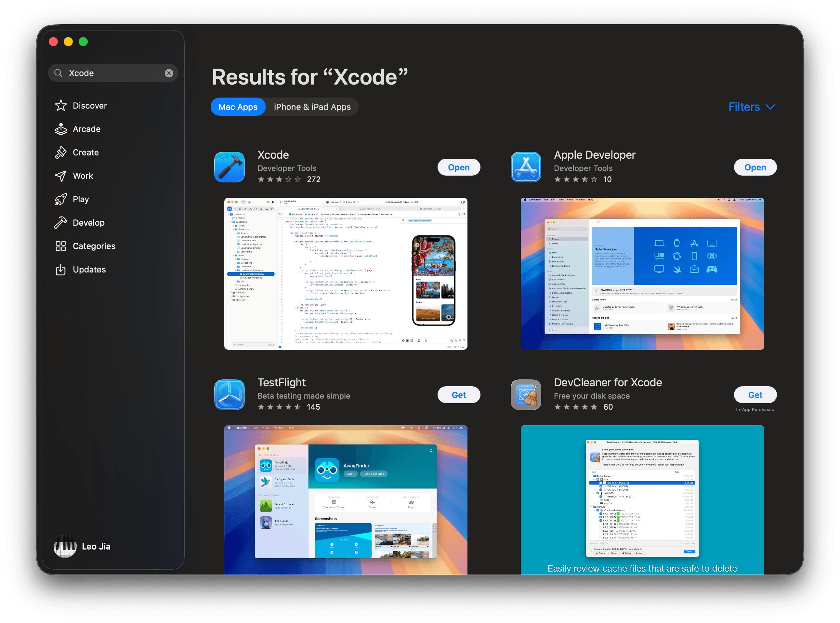
Task: Select the Work sidebar icon
Action: click(x=61, y=176)
